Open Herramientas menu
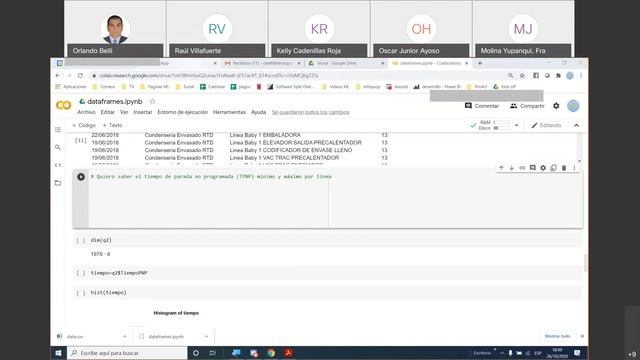 tap(229, 112)
